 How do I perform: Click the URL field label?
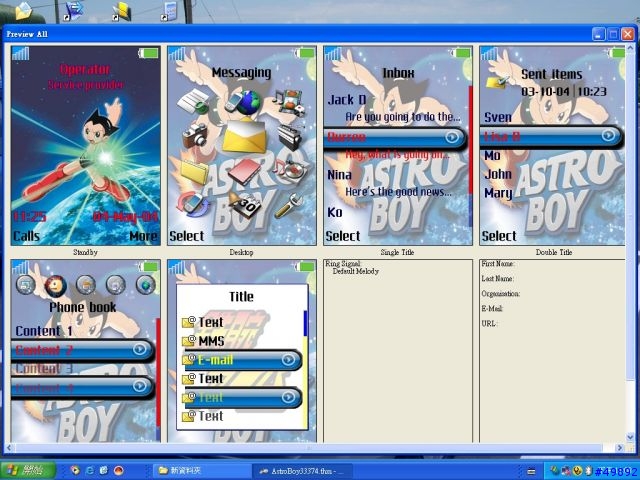pos(489,324)
